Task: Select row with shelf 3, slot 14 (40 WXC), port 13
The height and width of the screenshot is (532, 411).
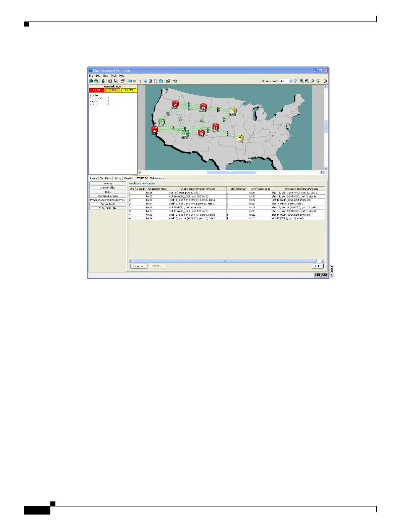Action: pos(227,219)
